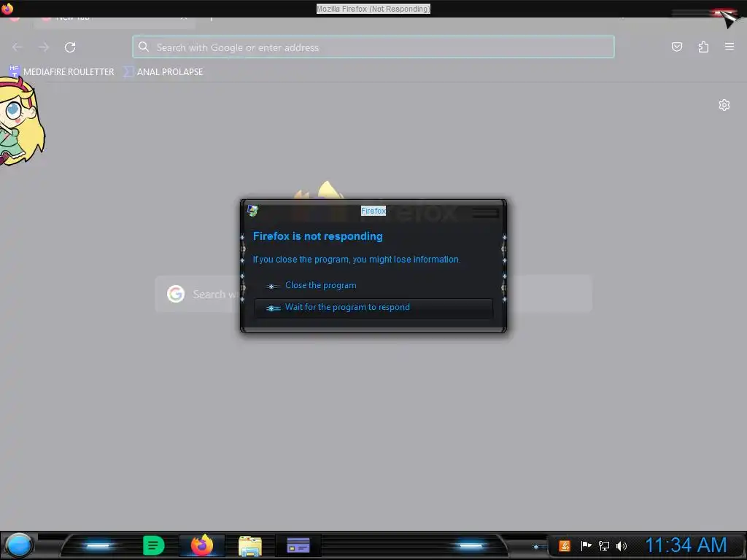The width and height of the screenshot is (747, 560).
Task: Switch to Firefox via its taskbar icon
Action: [202, 545]
